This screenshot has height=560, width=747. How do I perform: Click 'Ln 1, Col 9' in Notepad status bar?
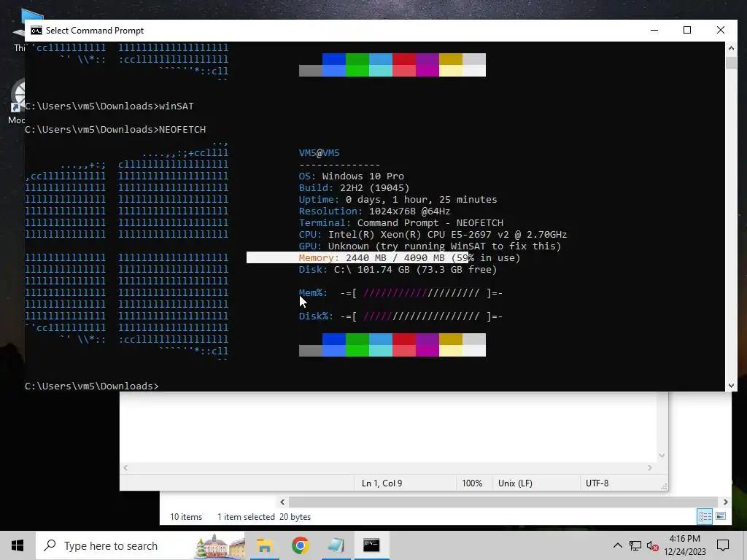(x=382, y=483)
